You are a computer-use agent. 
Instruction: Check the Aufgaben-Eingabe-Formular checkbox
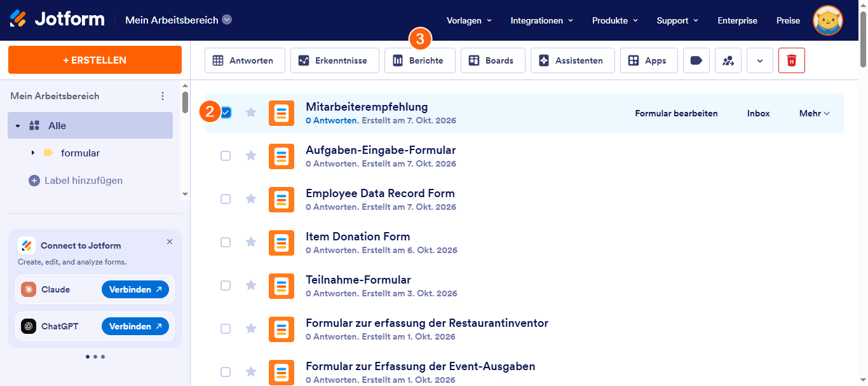click(226, 156)
